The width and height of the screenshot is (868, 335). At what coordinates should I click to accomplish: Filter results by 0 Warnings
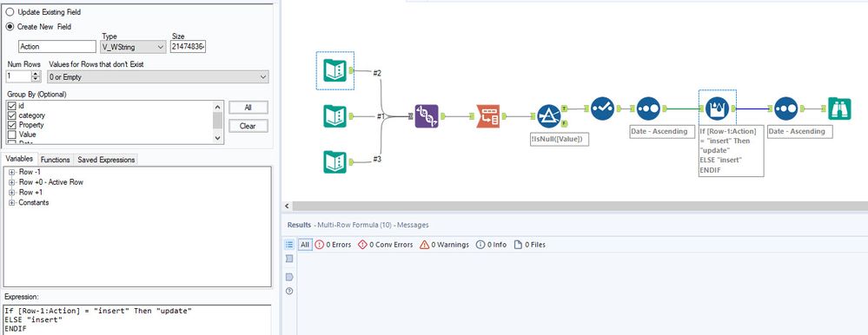click(x=444, y=245)
